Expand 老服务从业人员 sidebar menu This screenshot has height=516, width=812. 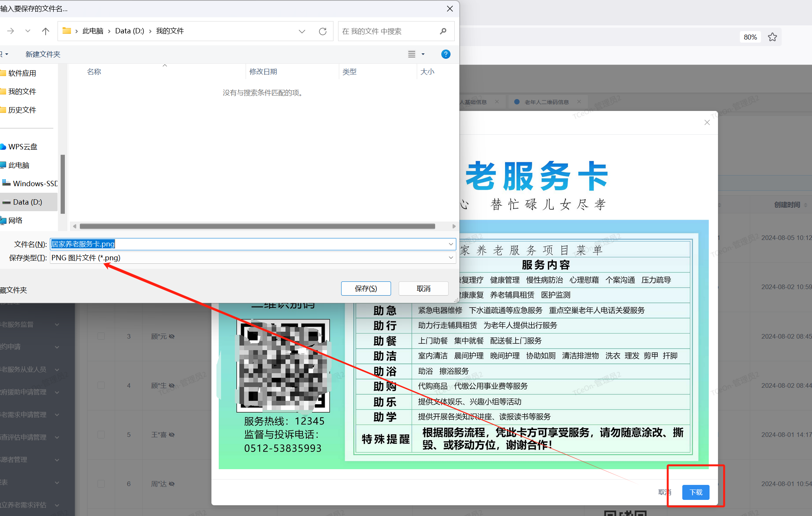31,370
